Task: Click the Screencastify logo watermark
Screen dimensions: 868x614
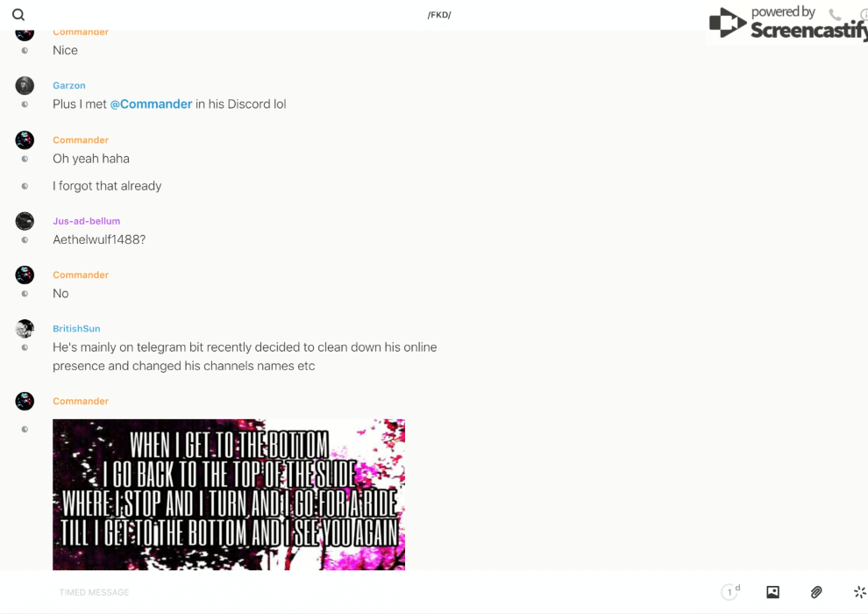Action: pyautogui.click(x=786, y=24)
